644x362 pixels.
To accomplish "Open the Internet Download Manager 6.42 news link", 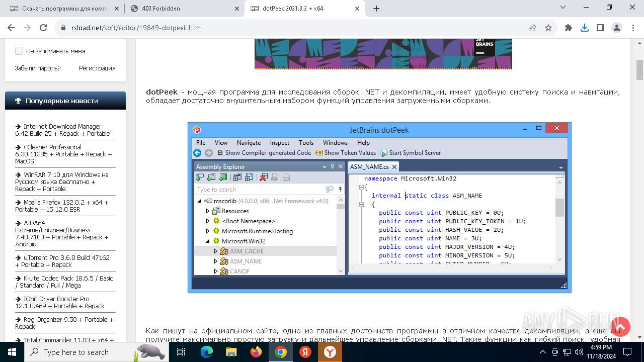I will click(63, 130).
